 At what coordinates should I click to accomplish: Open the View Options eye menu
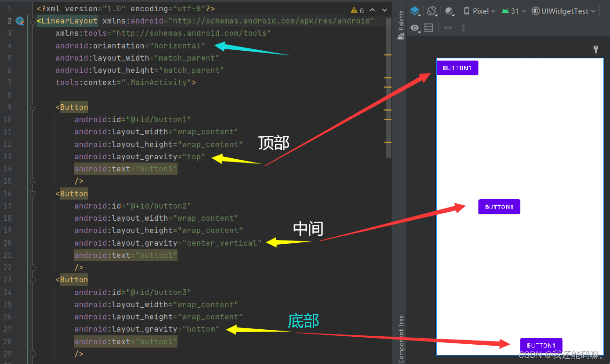(415, 28)
